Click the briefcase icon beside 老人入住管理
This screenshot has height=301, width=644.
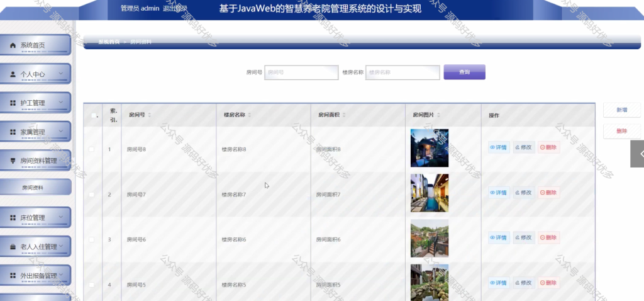tap(13, 247)
